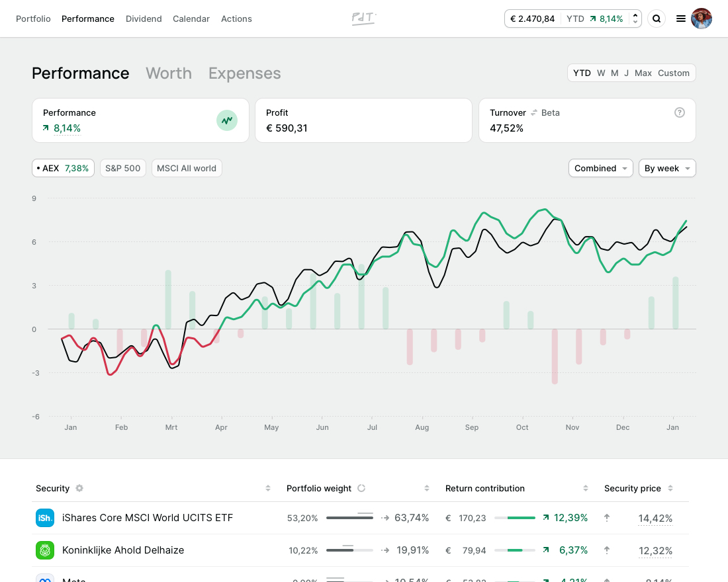The height and width of the screenshot is (582, 728).
Task: Open the By week dropdown
Action: (667, 168)
